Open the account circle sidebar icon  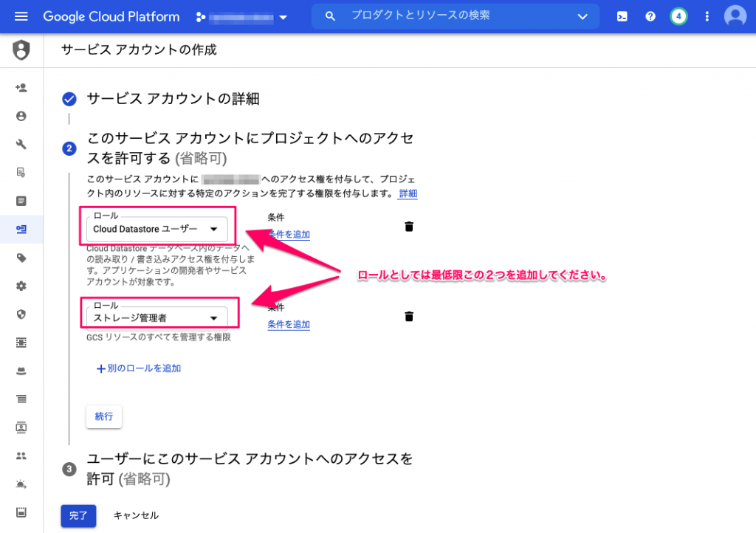point(21,116)
